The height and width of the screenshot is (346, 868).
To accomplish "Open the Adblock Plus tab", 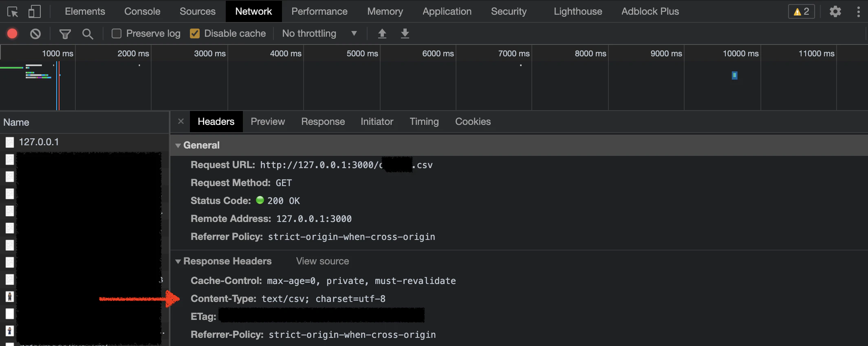I will tap(650, 11).
